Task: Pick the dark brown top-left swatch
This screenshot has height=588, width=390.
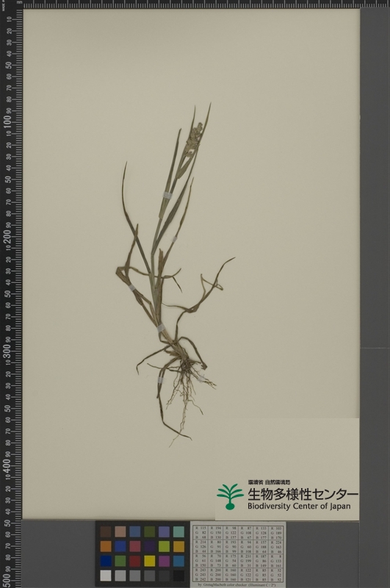Action: pyautogui.click(x=106, y=531)
